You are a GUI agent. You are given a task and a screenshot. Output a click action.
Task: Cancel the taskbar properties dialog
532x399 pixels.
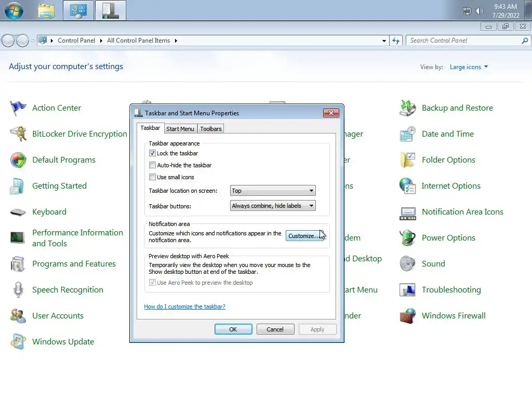click(x=275, y=329)
